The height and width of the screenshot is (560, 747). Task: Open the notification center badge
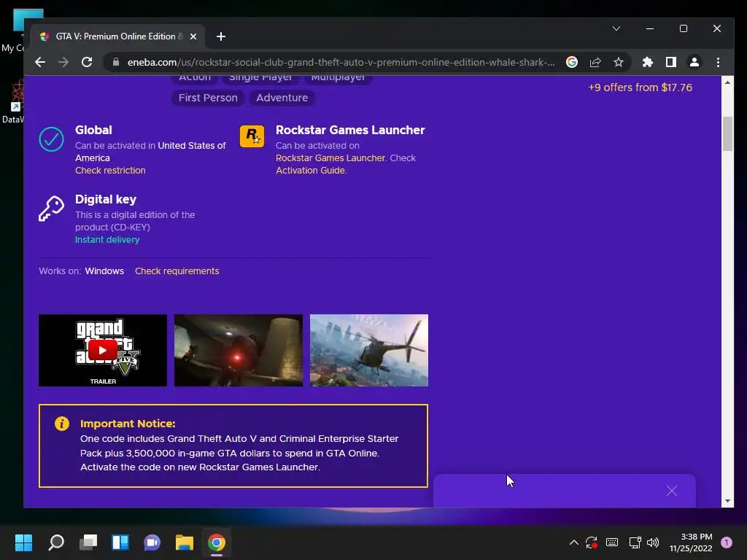pos(727,542)
